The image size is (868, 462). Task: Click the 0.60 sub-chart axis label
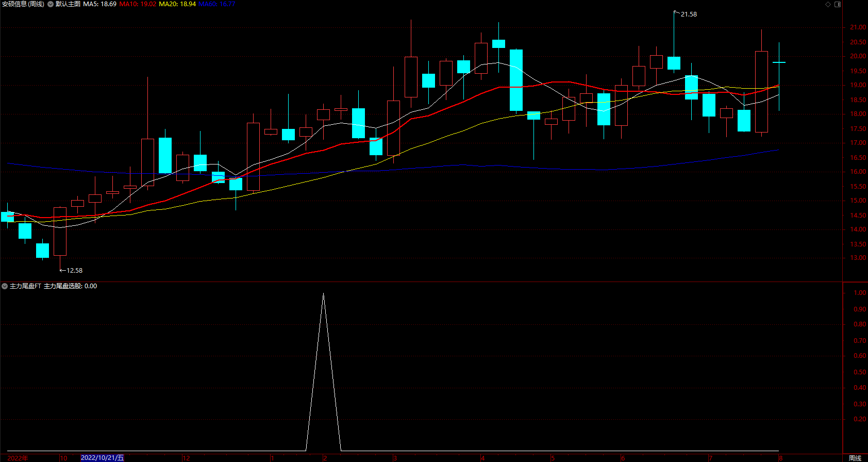[860, 356]
